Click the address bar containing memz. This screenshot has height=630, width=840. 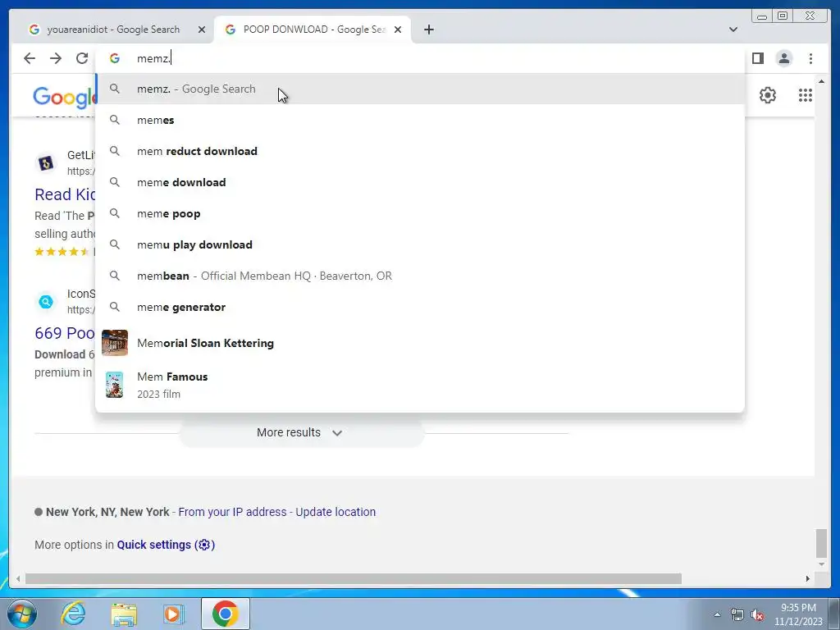(x=420, y=58)
